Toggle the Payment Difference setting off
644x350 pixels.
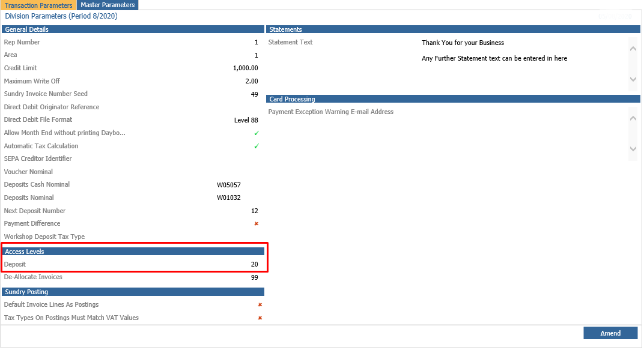point(256,223)
